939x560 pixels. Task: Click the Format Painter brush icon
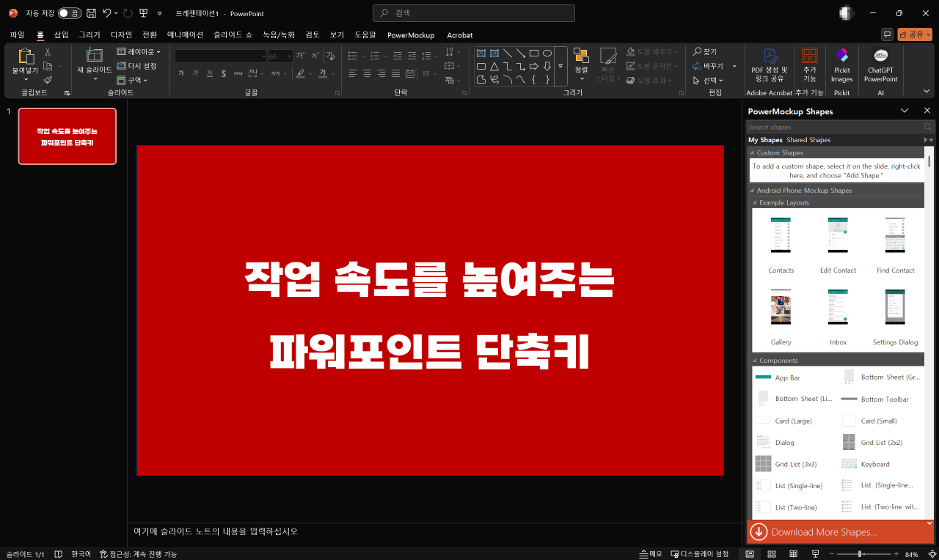(48, 80)
